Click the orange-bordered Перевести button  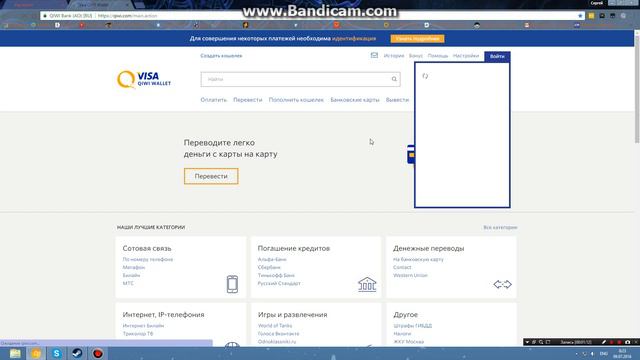(211, 176)
